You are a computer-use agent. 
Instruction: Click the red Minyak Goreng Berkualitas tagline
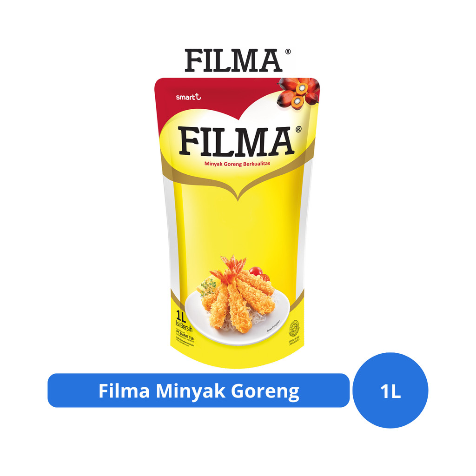237,164
